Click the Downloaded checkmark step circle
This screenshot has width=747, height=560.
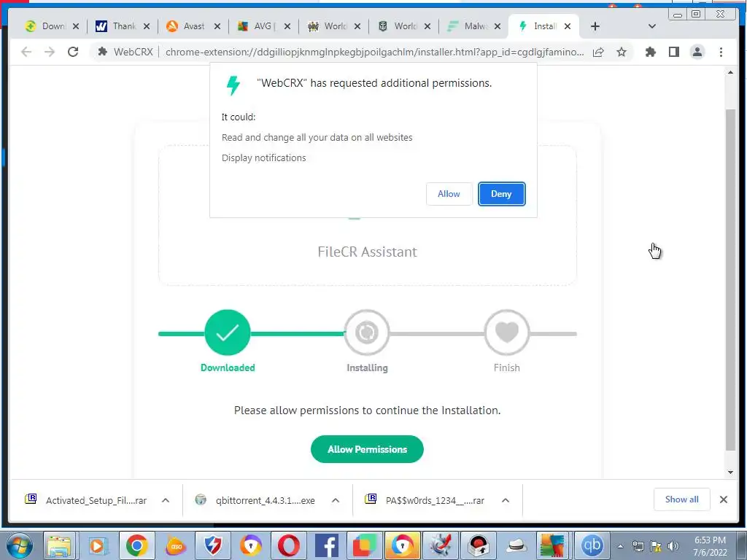tap(228, 332)
